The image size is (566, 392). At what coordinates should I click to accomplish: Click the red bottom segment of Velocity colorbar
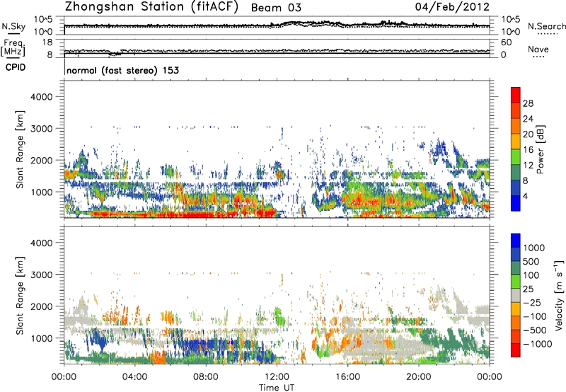point(516,350)
